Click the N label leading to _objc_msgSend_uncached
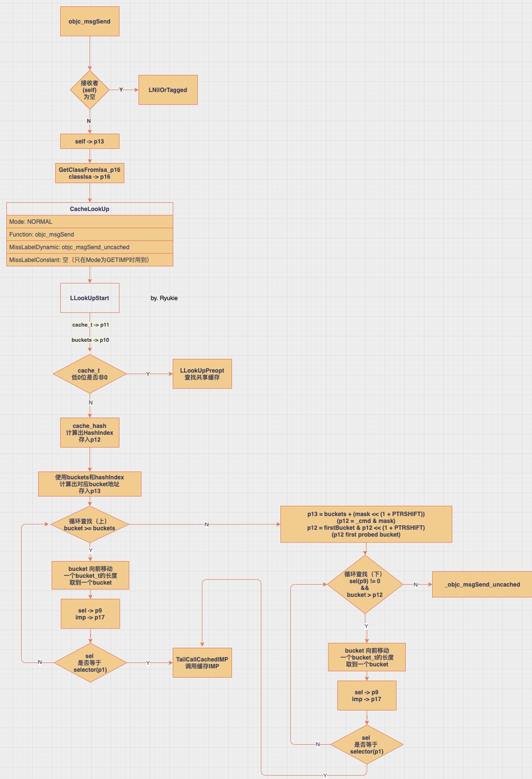The width and height of the screenshot is (532, 779). coord(416,585)
